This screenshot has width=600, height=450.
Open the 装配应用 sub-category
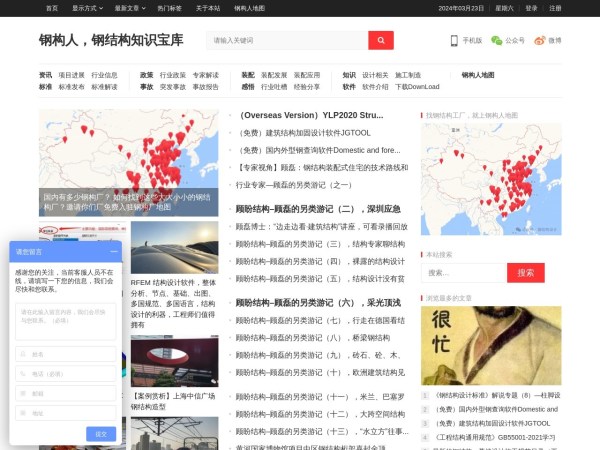307,75
